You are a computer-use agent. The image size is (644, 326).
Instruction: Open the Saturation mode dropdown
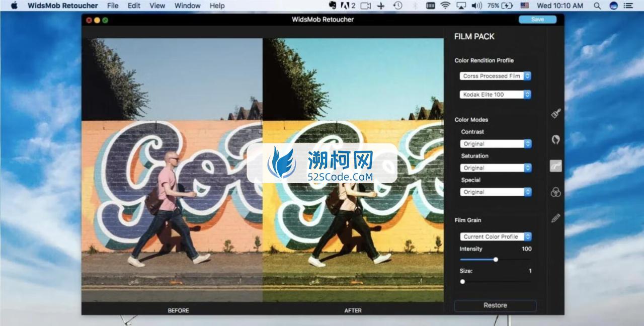tap(496, 168)
